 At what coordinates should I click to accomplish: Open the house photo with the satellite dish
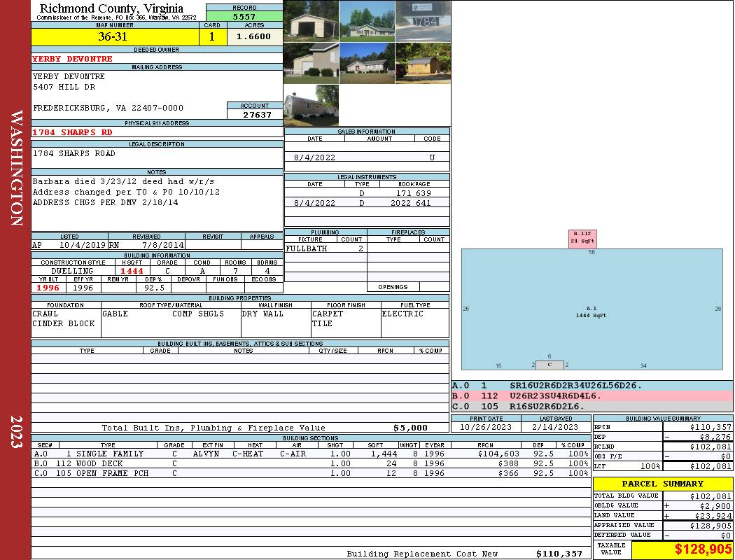[311, 105]
